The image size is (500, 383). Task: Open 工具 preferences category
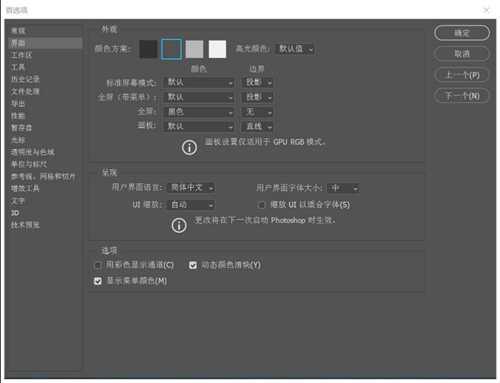[x=44, y=67]
